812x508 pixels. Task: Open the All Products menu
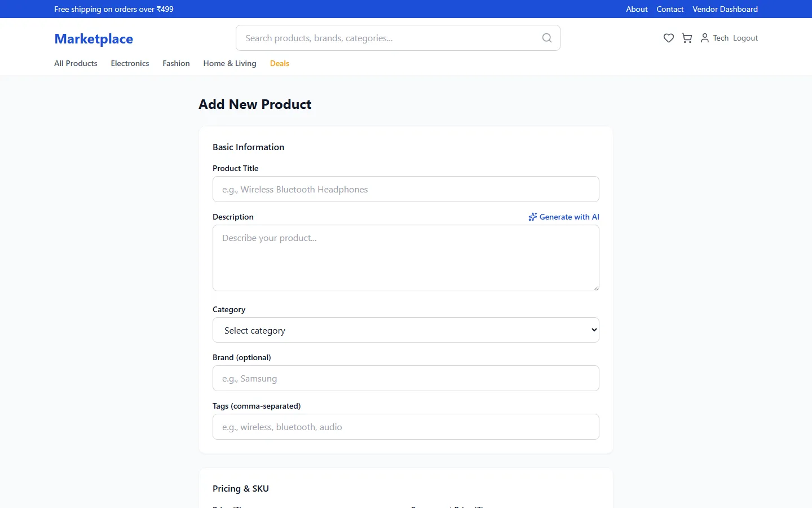coord(76,63)
